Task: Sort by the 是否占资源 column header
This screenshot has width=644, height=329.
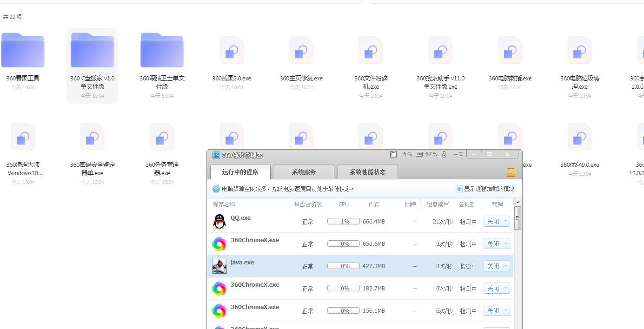Action: (x=308, y=204)
